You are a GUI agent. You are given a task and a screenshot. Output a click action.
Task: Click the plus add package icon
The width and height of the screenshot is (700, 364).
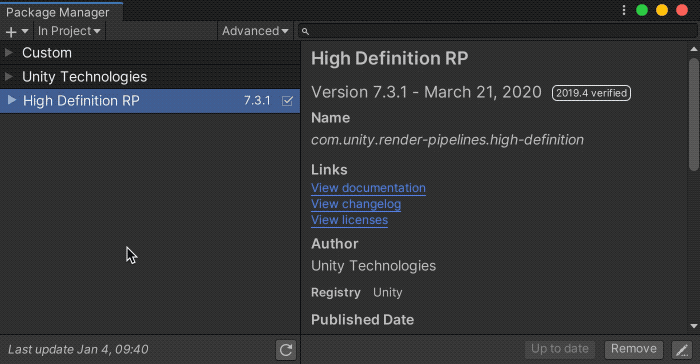[11, 32]
